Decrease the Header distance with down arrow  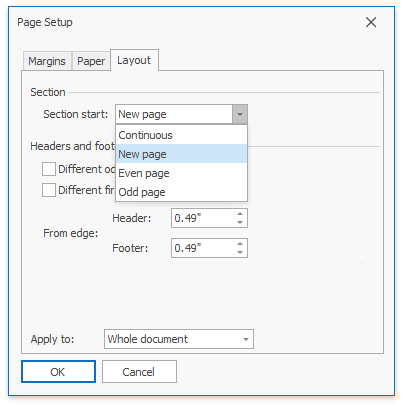click(240, 222)
